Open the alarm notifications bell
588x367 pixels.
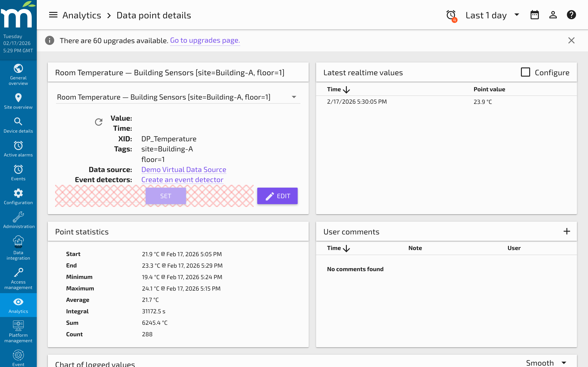pos(451,15)
